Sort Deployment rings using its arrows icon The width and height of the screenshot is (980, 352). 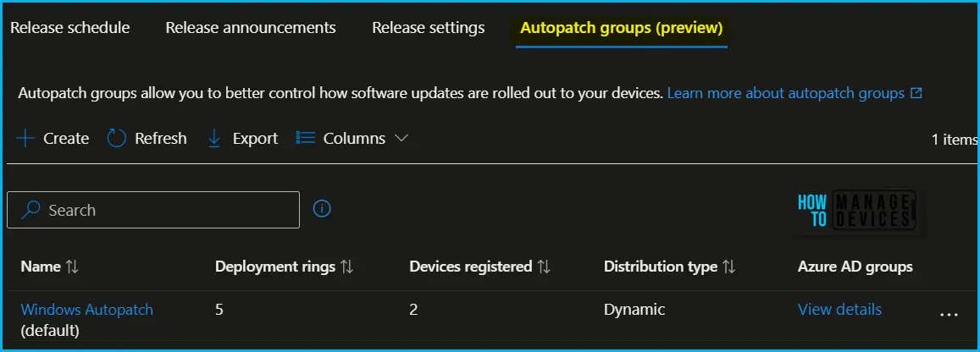click(347, 267)
